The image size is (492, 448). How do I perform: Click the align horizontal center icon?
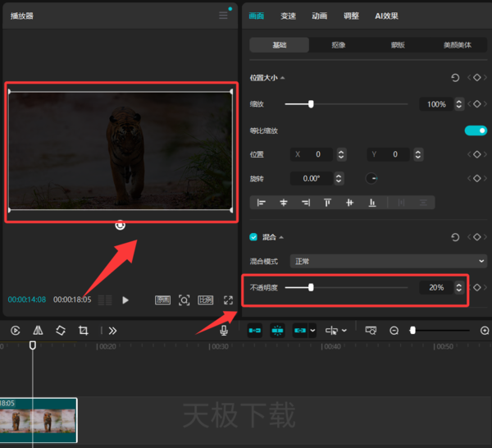284,203
